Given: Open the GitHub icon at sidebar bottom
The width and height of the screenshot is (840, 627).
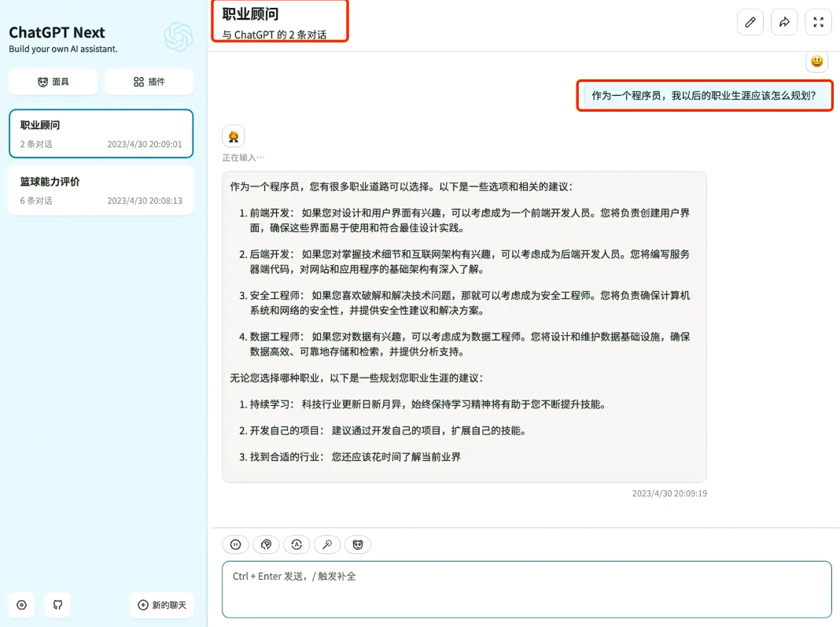Looking at the screenshot, I should click(58, 604).
